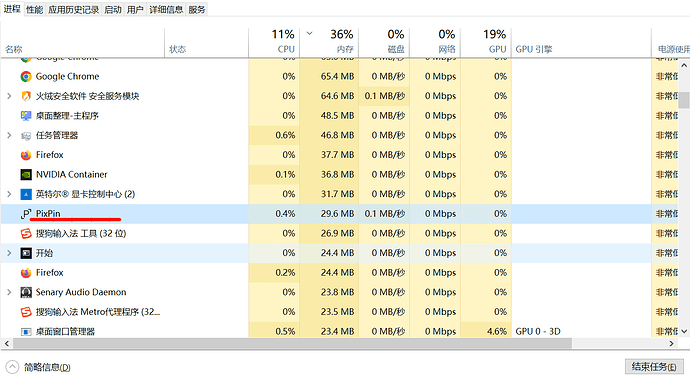Collapse to 简略信息 view
Image resolution: width=690 pixels, height=384 pixels.
pyautogui.click(x=38, y=367)
